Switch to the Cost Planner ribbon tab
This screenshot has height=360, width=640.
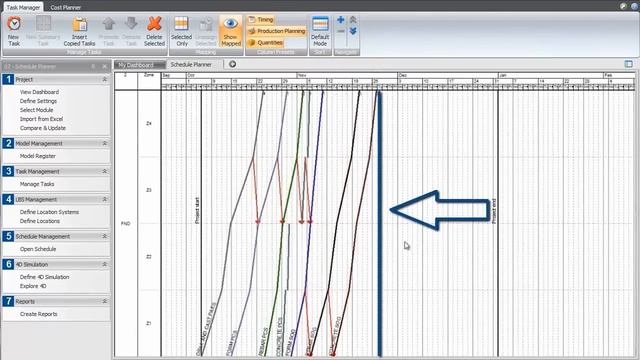(65, 7)
